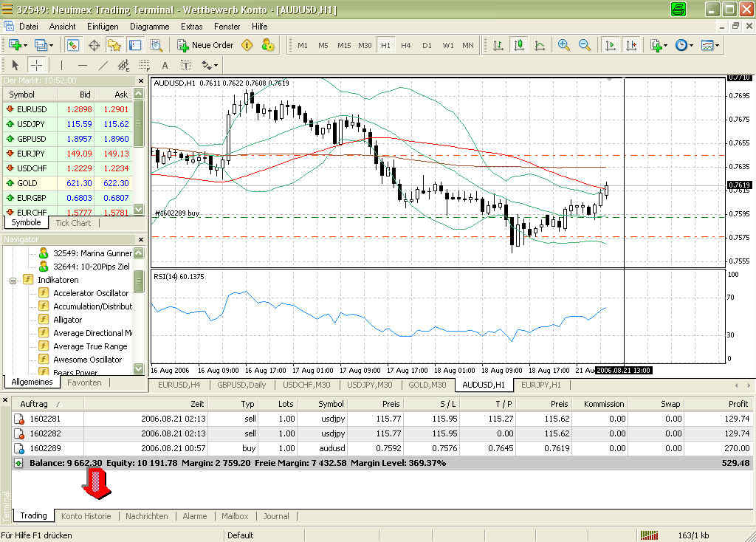Select the text label 'A' tool
756x542 pixels.
click(165, 65)
